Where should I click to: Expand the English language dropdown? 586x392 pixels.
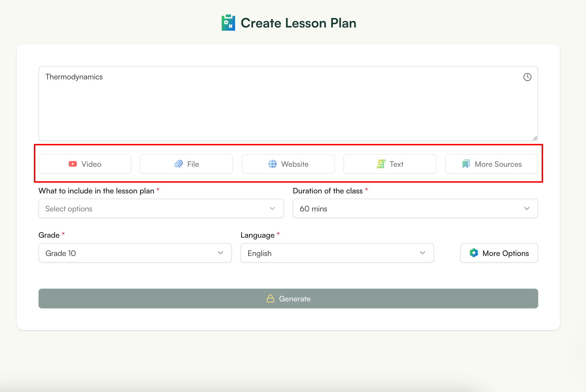337,253
